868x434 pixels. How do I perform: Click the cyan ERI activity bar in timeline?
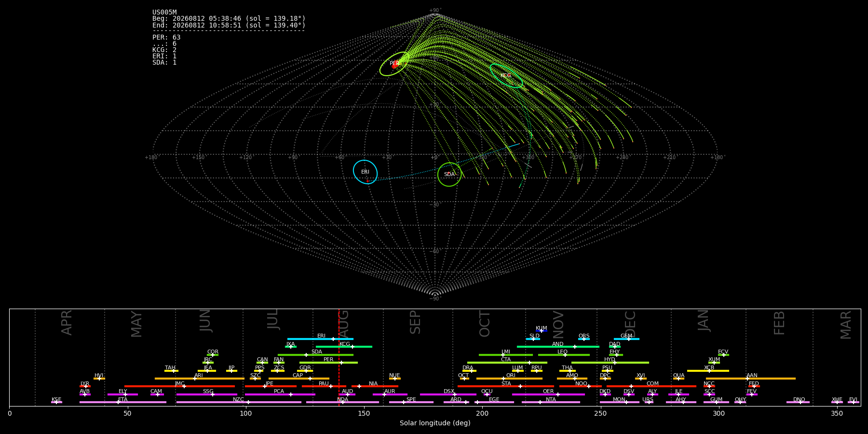point(320,339)
